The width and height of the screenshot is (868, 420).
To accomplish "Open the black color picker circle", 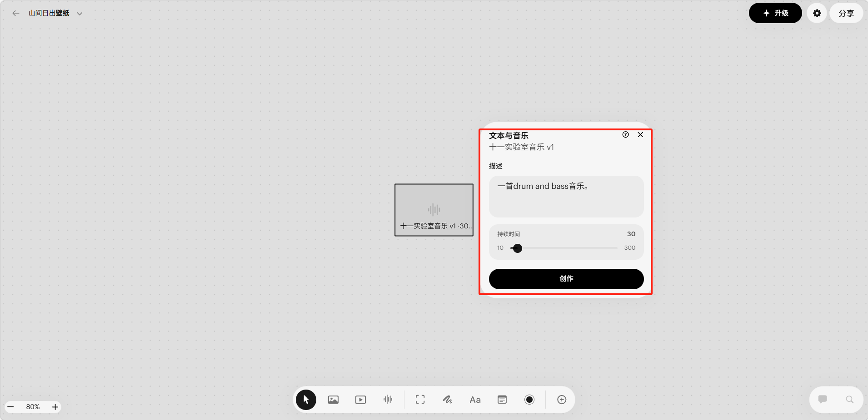I will coord(529,400).
